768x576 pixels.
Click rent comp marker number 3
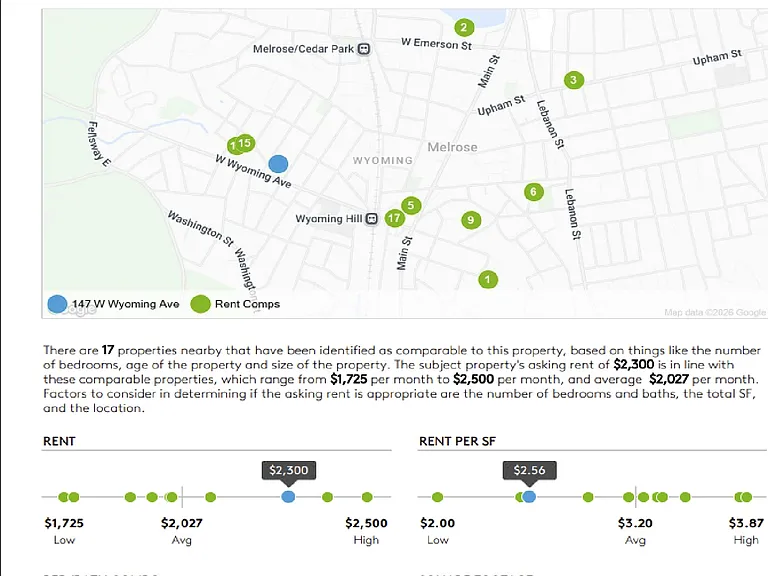coord(574,80)
